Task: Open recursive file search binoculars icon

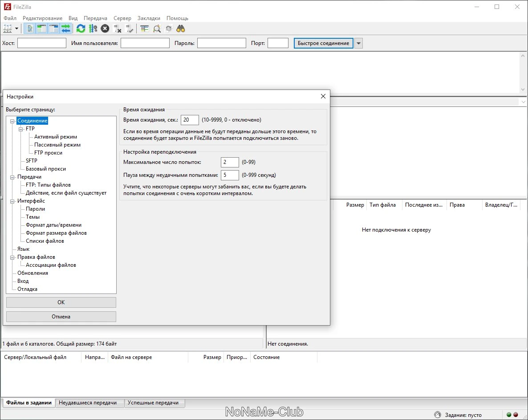Action: (181, 29)
